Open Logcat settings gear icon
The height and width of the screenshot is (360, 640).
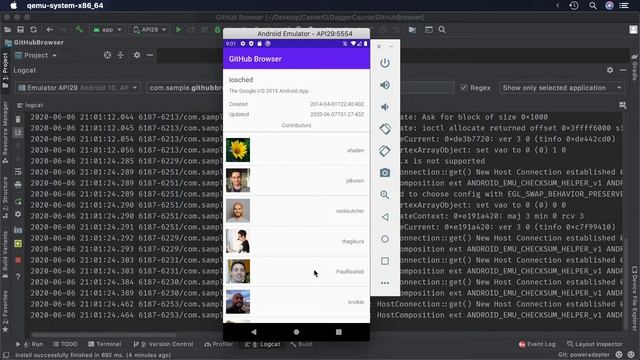coord(610,70)
